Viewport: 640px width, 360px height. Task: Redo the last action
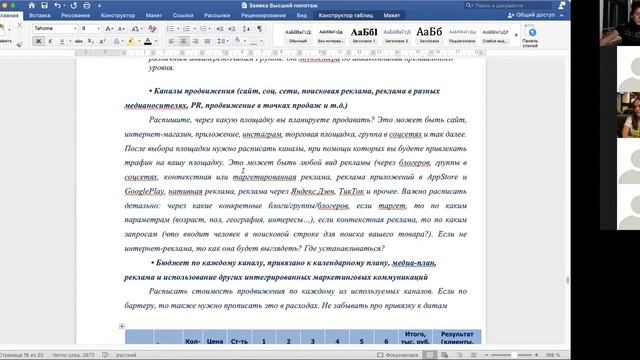[74, 5]
